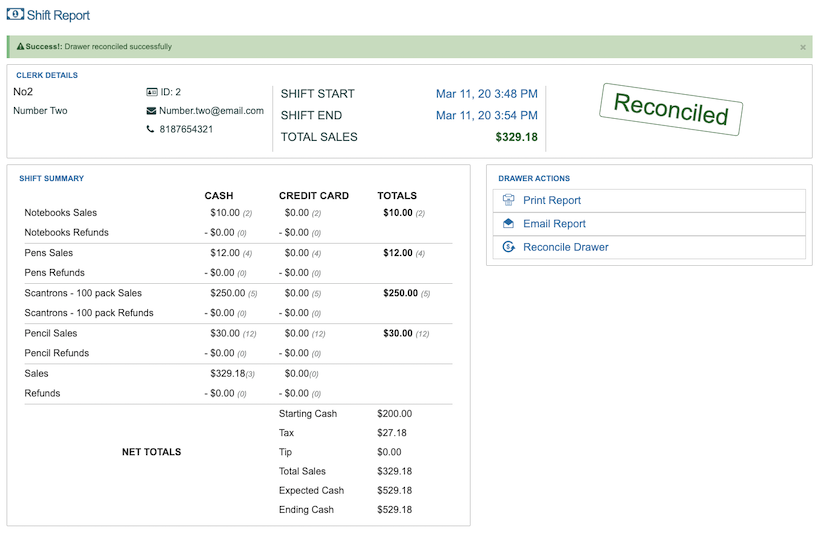Click the Reconcile Drawer refresh icon
The image size is (818, 534).
coord(508,247)
